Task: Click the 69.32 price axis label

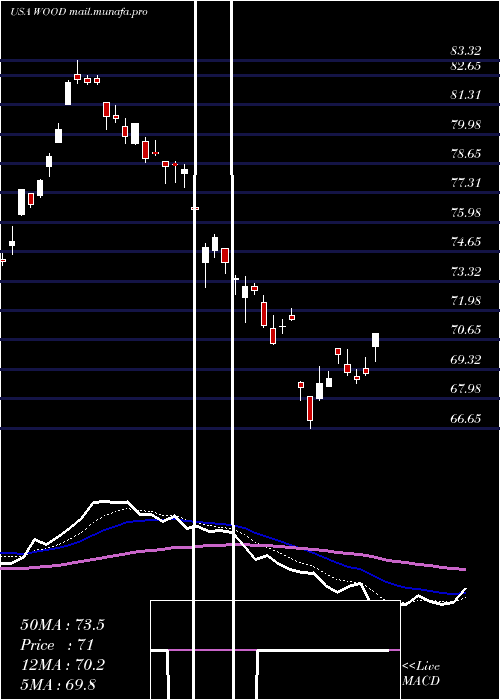Action: pos(466,360)
